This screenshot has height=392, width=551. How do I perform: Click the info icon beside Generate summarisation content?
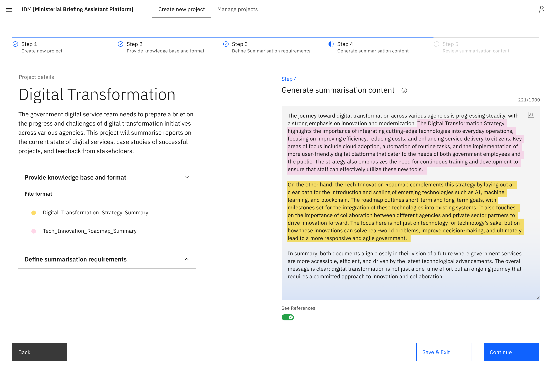[404, 90]
